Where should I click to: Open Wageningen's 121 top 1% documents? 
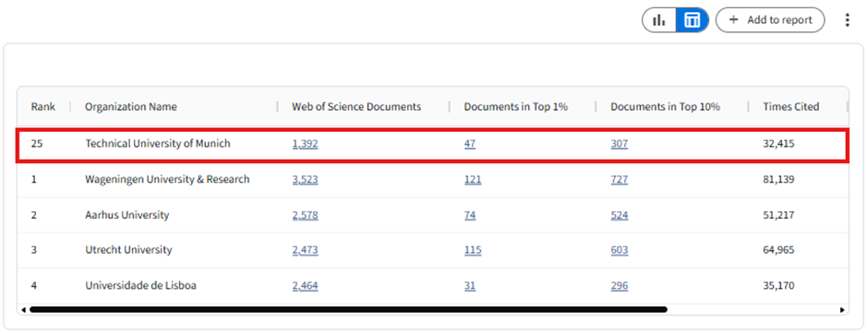point(473,180)
